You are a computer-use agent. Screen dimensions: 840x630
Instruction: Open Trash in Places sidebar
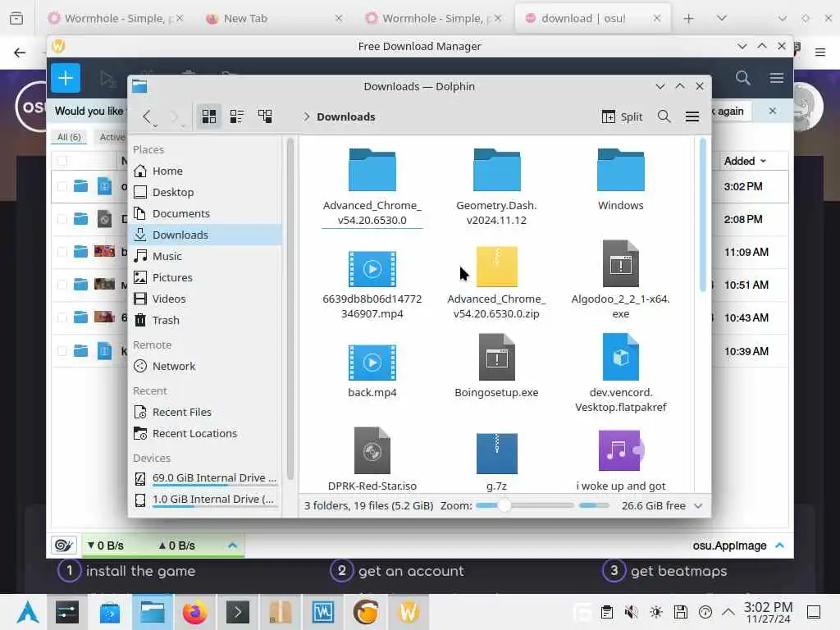pyautogui.click(x=206, y=321)
